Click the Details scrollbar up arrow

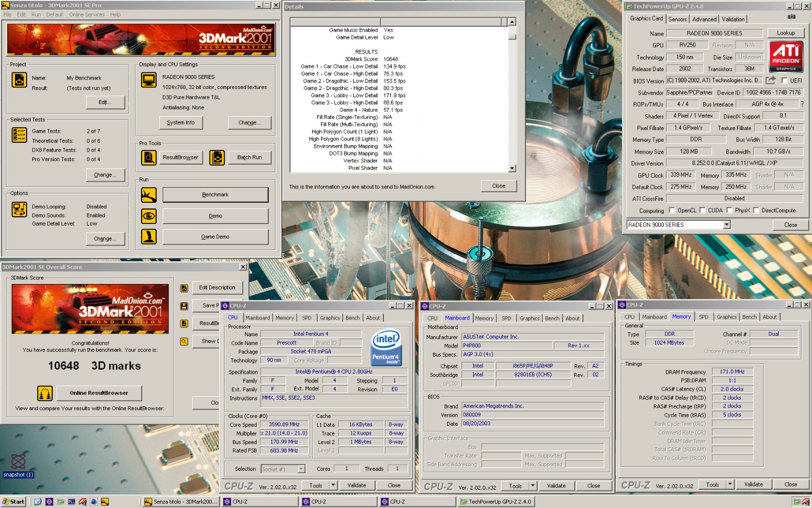(x=512, y=22)
